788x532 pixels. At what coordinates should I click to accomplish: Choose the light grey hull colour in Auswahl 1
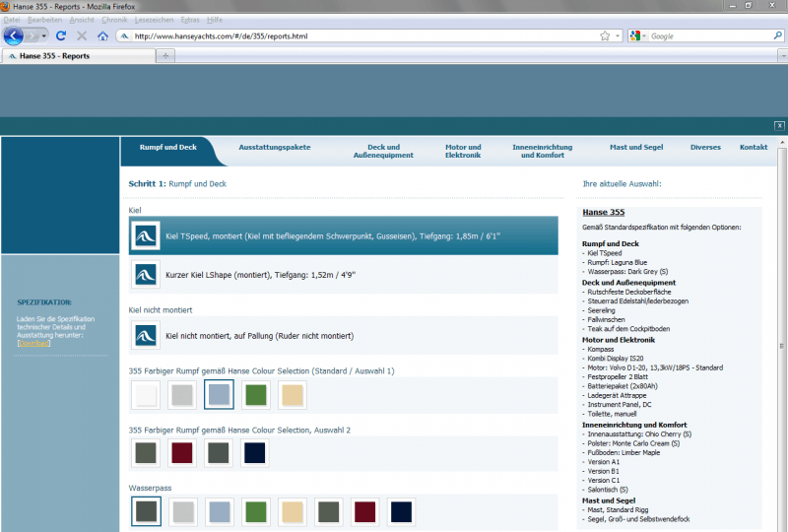pos(182,395)
